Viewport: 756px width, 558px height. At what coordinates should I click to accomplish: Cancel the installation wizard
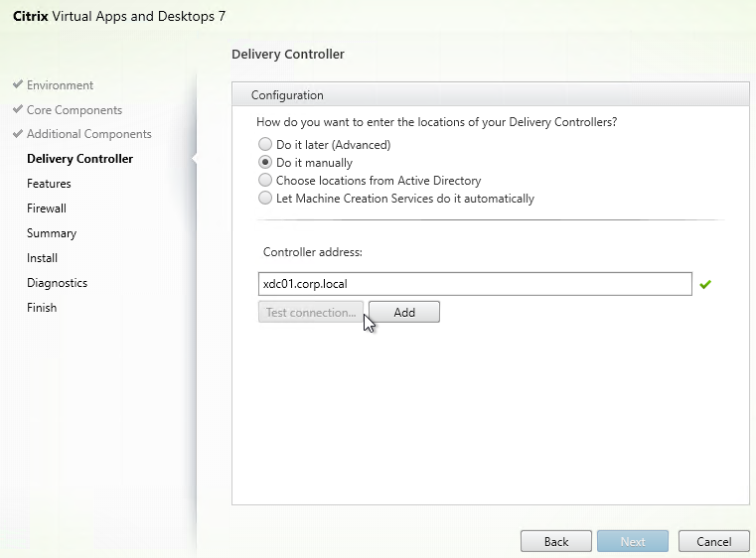(714, 541)
